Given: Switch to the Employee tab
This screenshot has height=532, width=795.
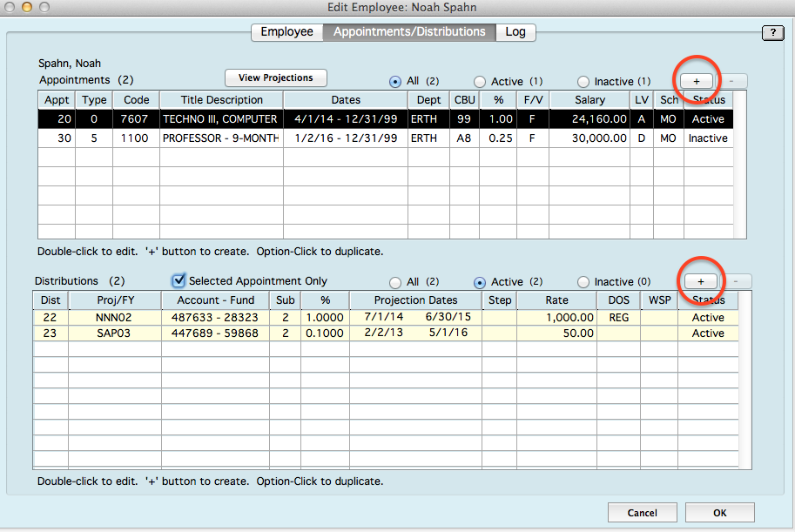Looking at the screenshot, I should tap(286, 32).
